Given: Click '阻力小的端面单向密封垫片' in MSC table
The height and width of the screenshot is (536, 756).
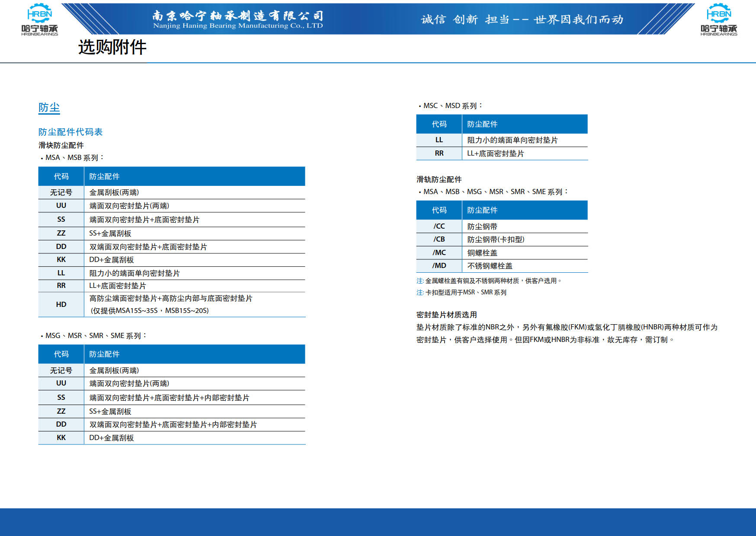Looking at the screenshot, I should pyautogui.click(x=513, y=140).
